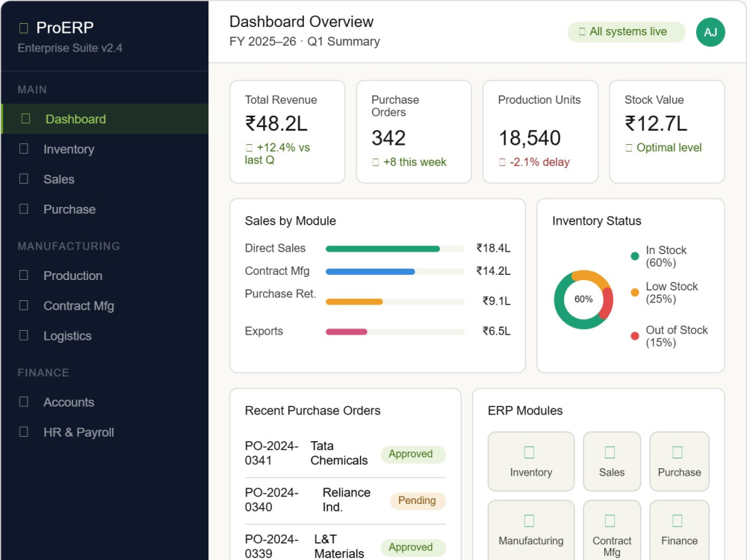Open the Manufacturing module tile
747x560 pixels.
[x=530, y=530]
